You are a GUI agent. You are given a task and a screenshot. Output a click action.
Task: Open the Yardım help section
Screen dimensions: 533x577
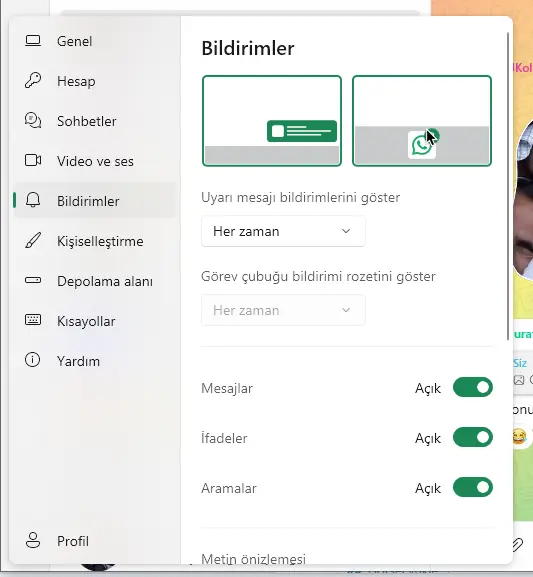(94, 361)
